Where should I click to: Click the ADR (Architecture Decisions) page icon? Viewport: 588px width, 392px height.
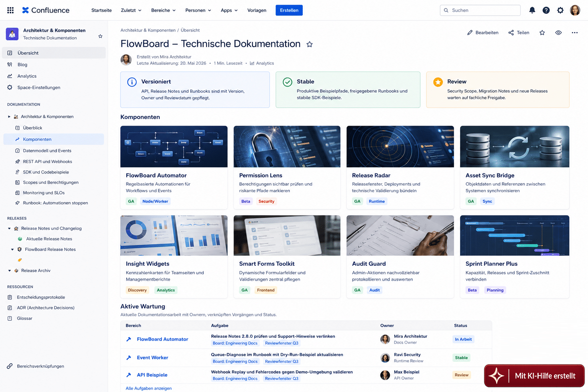(10, 308)
